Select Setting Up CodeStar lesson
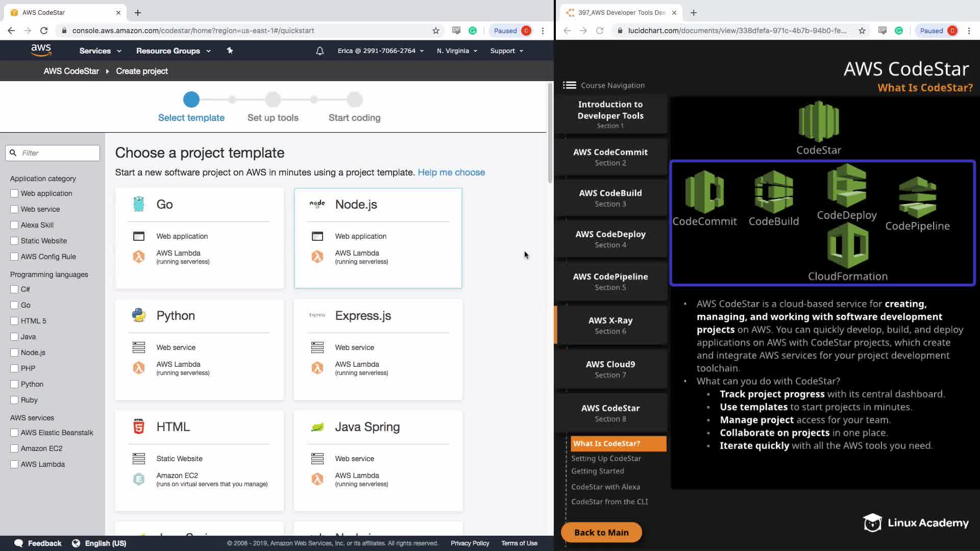Screen dimensions: 980x551 click(x=606, y=458)
